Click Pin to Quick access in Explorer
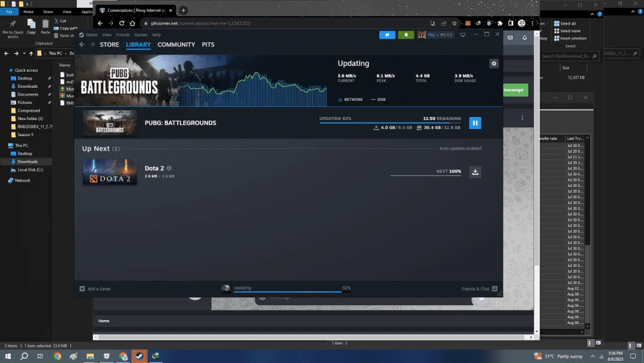The width and height of the screenshot is (644, 363). (13, 29)
